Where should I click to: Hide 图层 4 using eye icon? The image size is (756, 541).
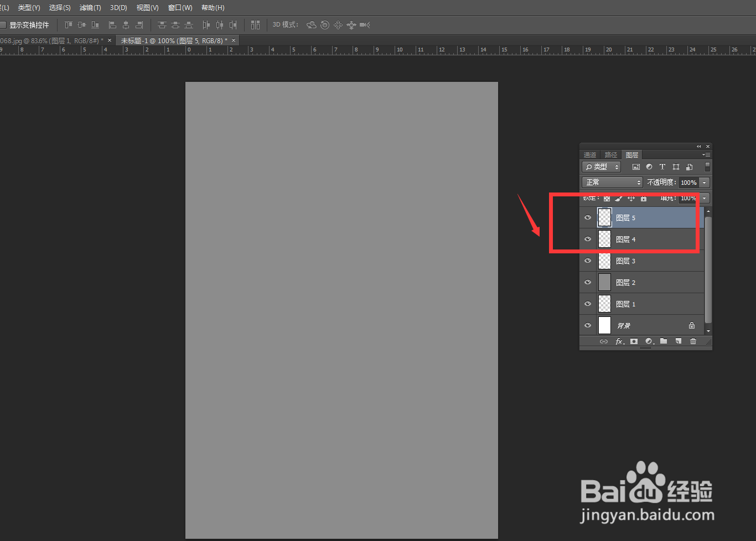pyautogui.click(x=588, y=239)
